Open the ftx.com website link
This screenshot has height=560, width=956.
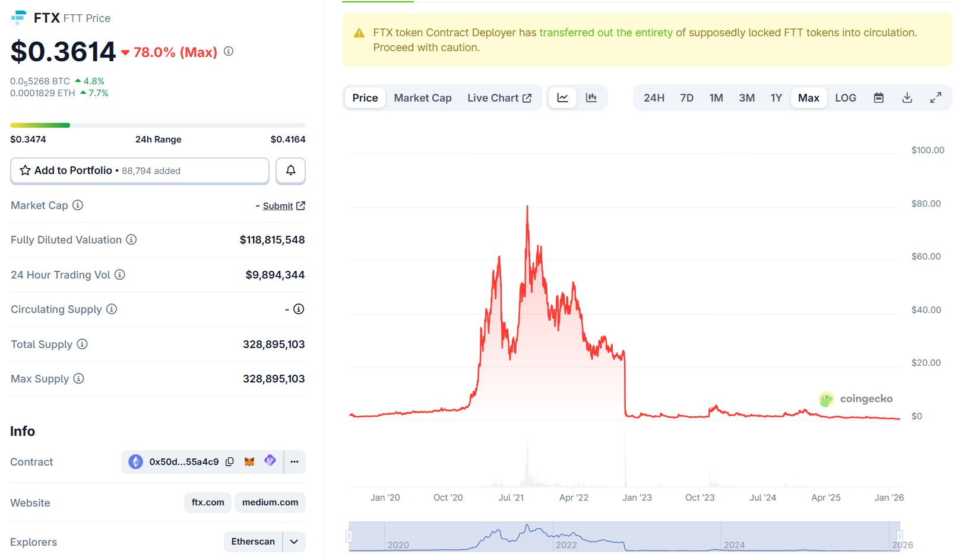click(208, 502)
